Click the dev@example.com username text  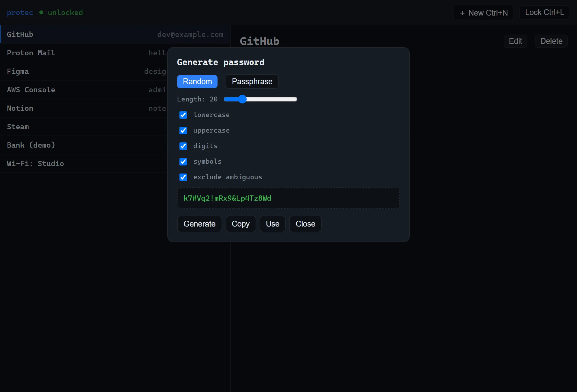190,35
